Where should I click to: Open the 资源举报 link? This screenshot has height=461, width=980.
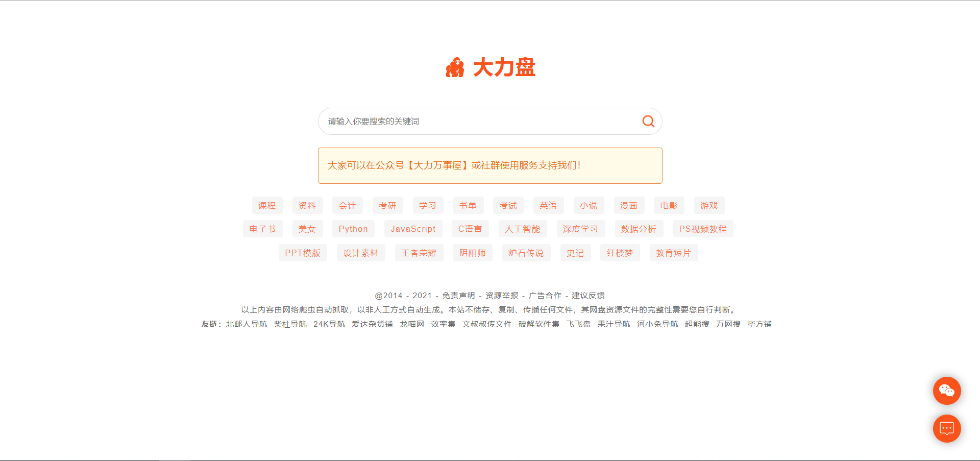pyautogui.click(x=501, y=295)
